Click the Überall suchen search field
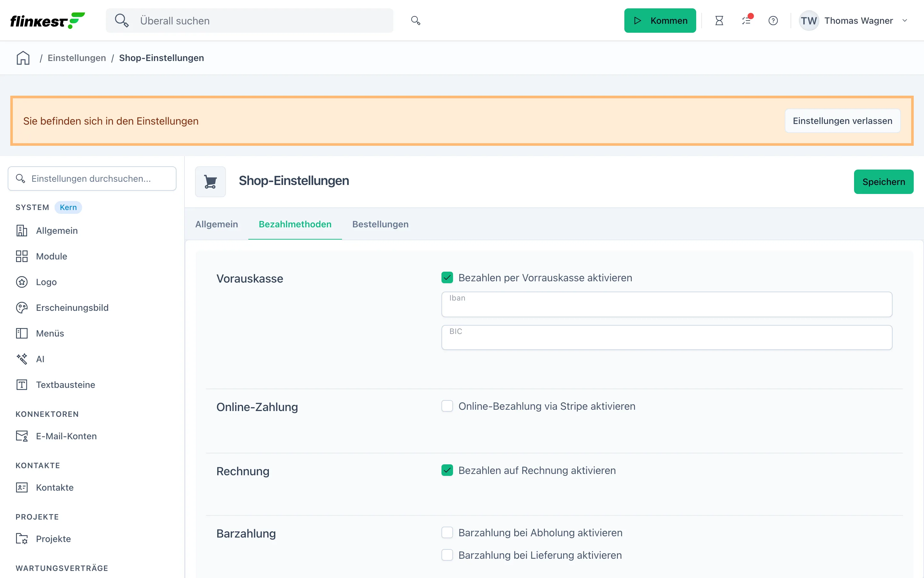The width and height of the screenshot is (924, 578). click(x=249, y=21)
